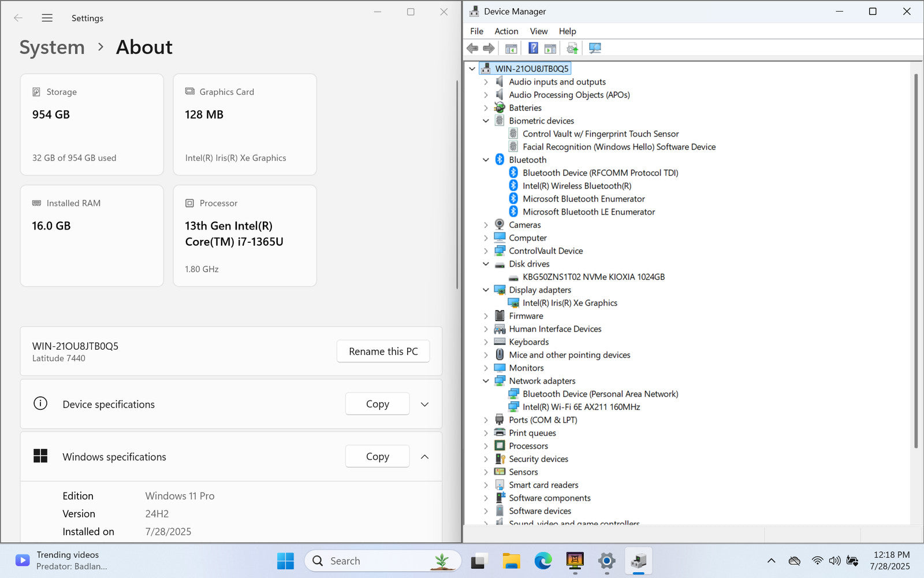Show hidden icons in system tray
Screen dimensions: 924x578
[x=771, y=561]
